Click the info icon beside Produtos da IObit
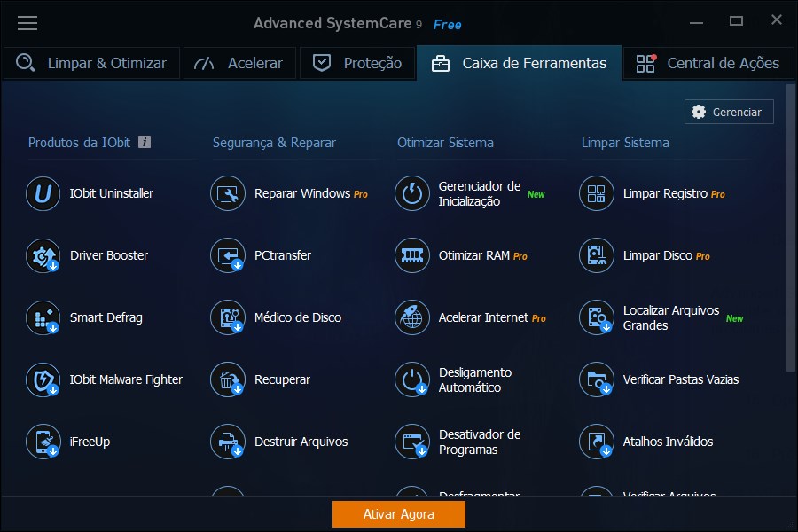This screenshot has width=798, height=532. 145,142
